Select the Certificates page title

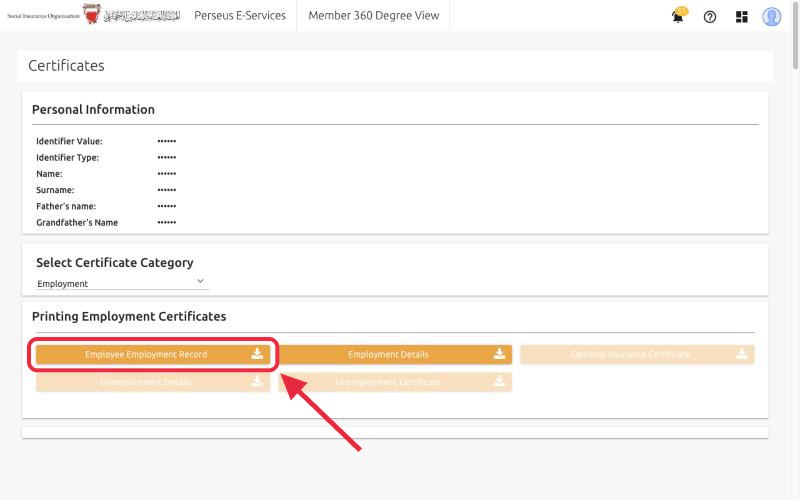pos(66,65)
